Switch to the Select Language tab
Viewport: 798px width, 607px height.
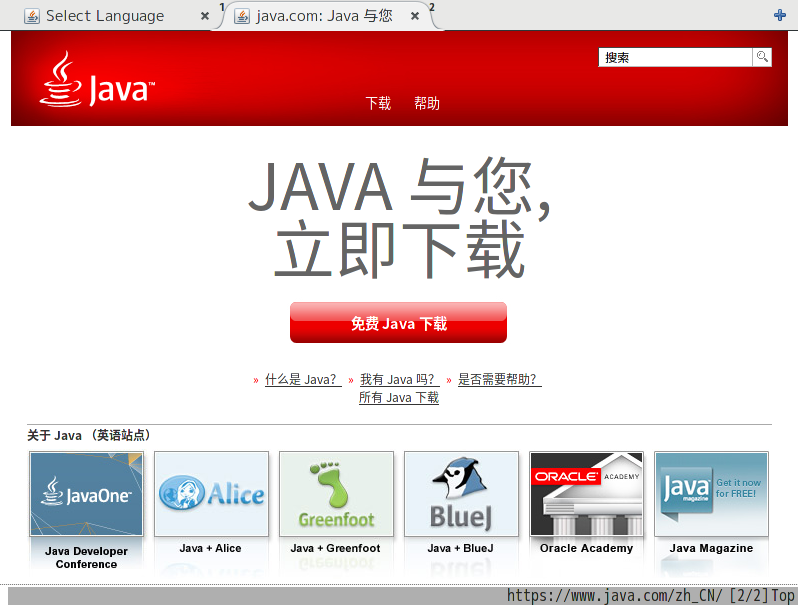pyautogui.click(x=105, y=16)
